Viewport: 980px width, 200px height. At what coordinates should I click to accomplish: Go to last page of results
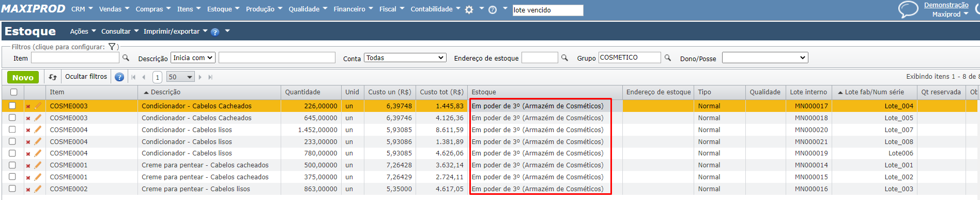click(x=210, y=77)
